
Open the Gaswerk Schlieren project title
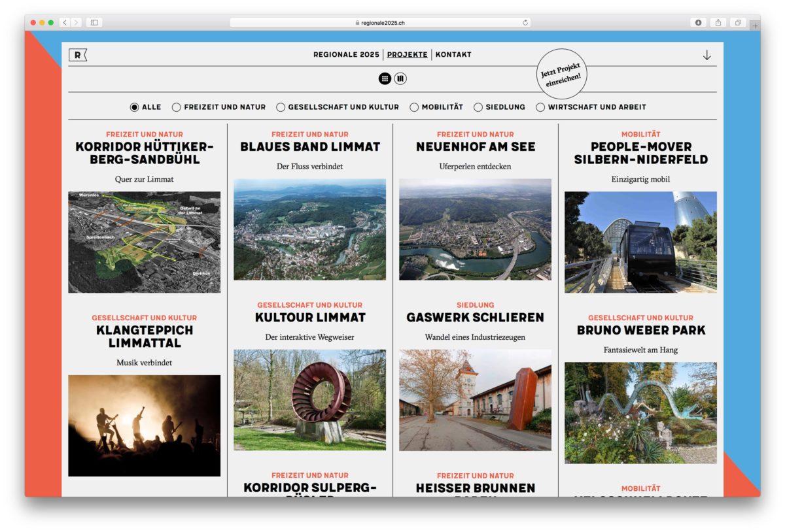pos(475,318)
